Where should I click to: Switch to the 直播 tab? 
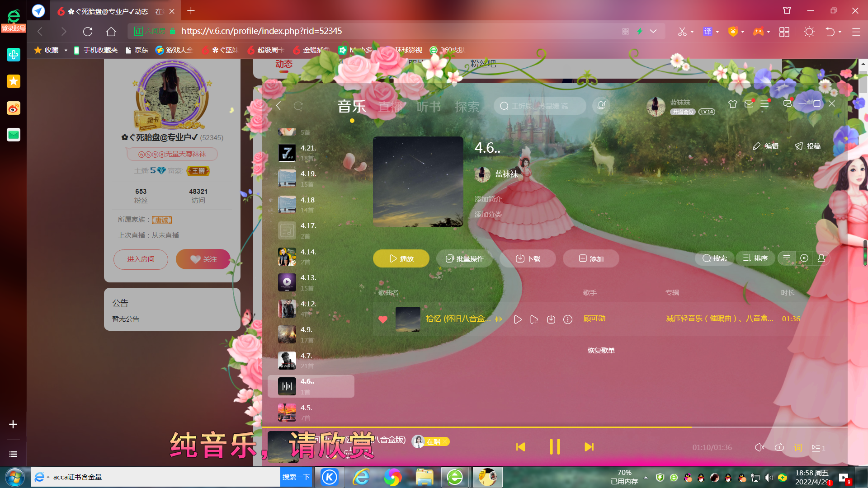391,107
